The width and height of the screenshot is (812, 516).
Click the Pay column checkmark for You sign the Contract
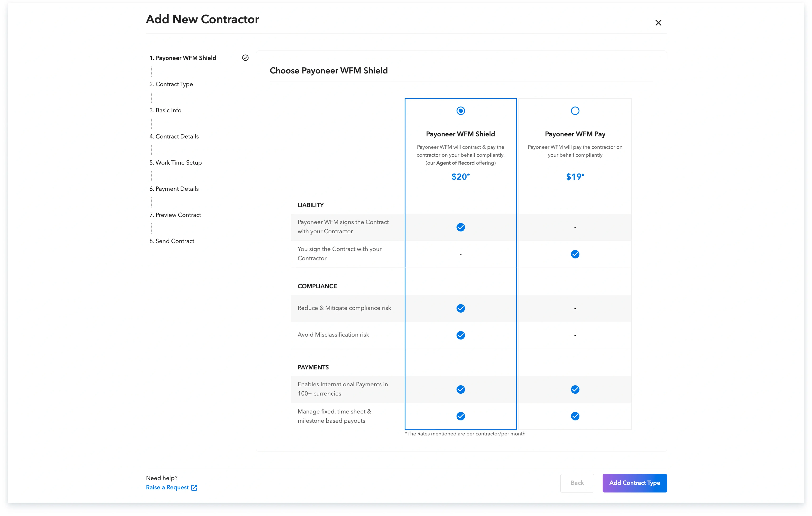point(575,254)
